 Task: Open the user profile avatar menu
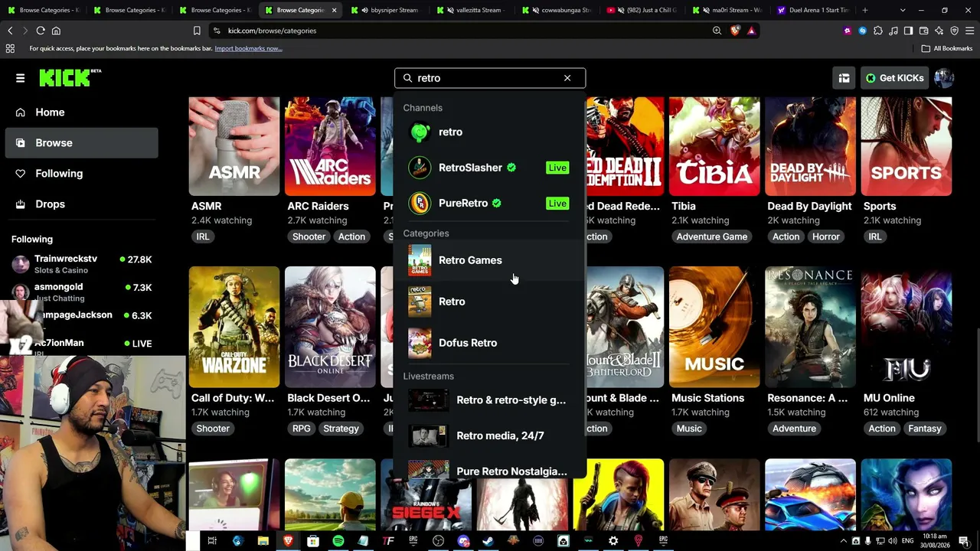(944, 78)
